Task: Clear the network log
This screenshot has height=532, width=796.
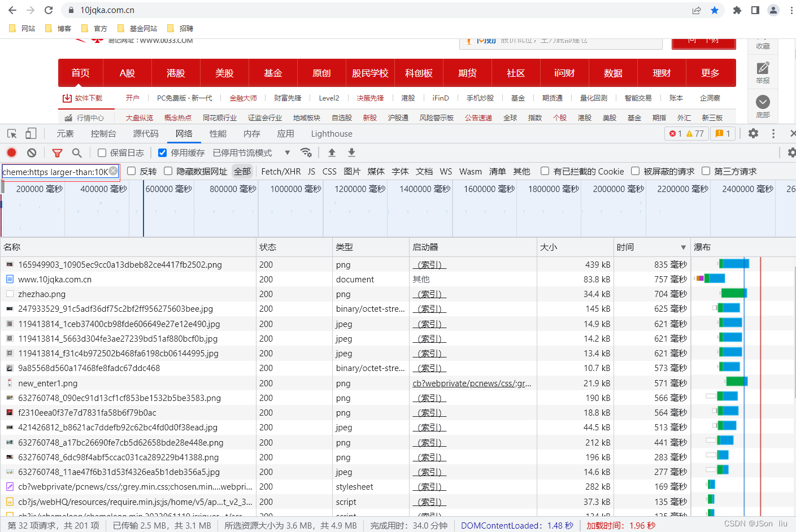Action: pyautogui.click(x=32, y=152)
